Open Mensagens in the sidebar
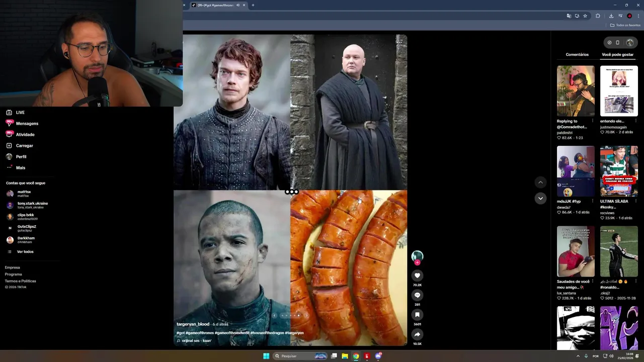 [22, 124]
